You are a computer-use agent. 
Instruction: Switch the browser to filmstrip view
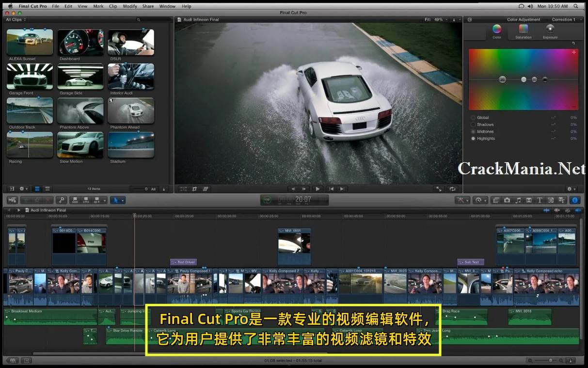(x=37, y=189)
